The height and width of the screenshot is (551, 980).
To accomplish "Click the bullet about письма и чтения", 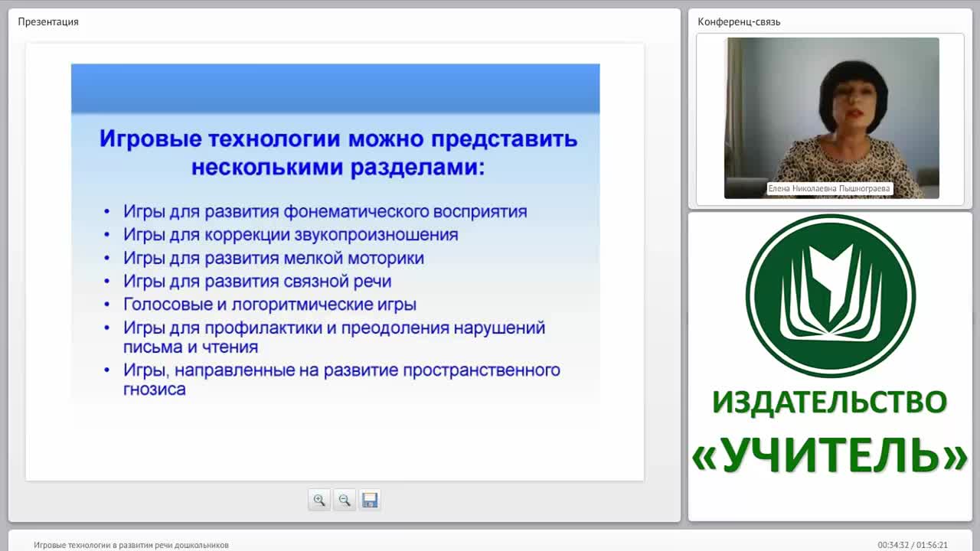I will (x=335, y=337).
